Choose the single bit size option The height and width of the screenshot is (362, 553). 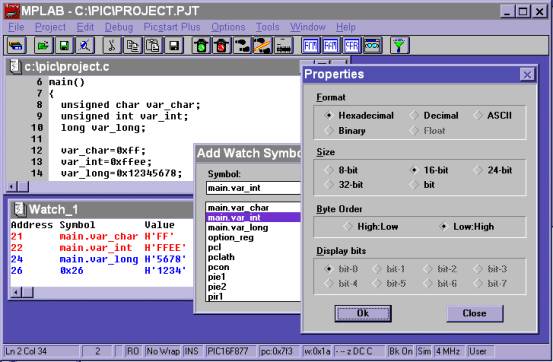[x=422, y=185]
